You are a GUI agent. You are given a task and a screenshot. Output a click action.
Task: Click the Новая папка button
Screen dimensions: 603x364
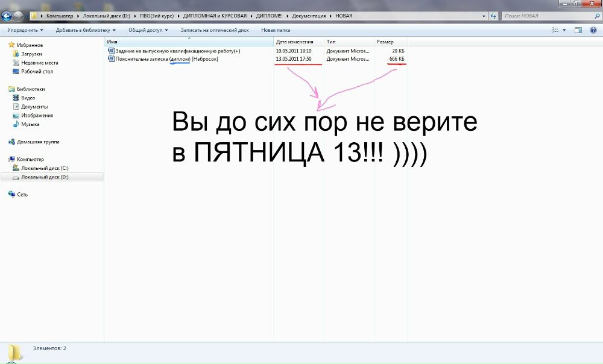coord(277,30)
